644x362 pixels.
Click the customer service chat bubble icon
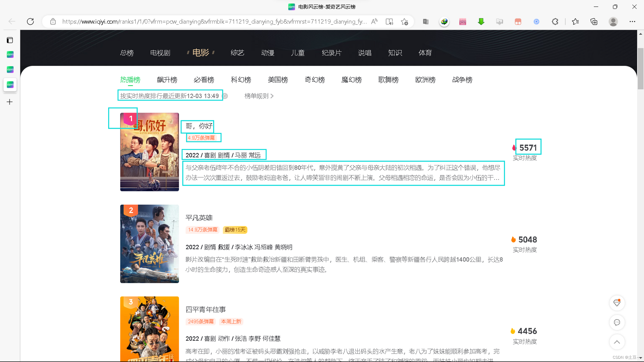click(617, 322)
